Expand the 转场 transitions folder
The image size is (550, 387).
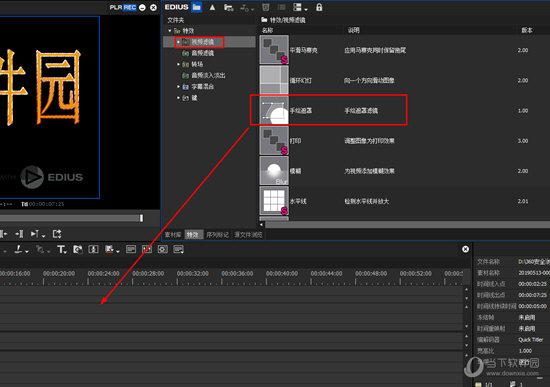pos(179,64)
